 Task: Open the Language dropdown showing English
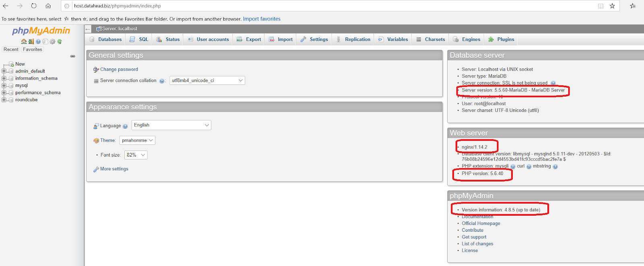coord(171,125)
